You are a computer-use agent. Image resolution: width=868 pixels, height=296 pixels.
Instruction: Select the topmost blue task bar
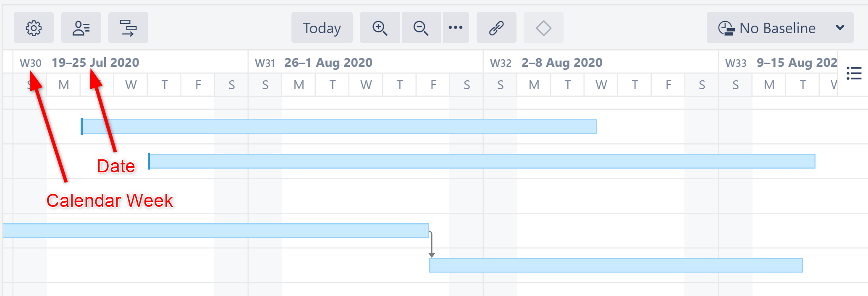(336, 124)
